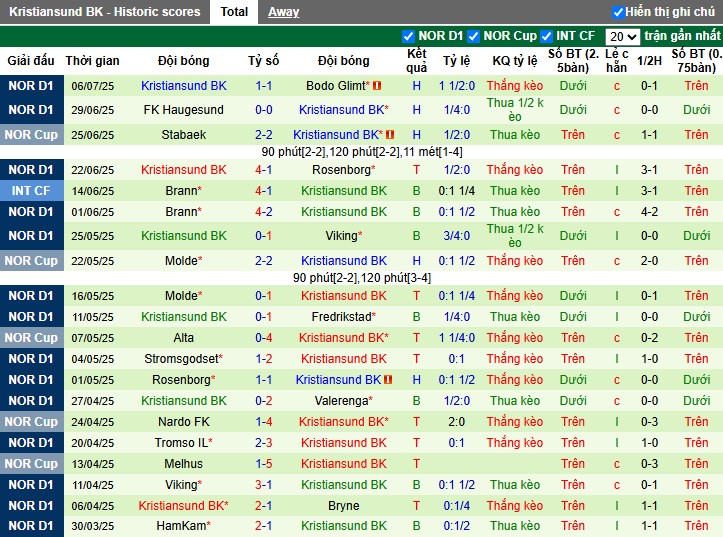Open Viking link in 25/05/25 row
This screenshot has height=537, width=723.
344,236
